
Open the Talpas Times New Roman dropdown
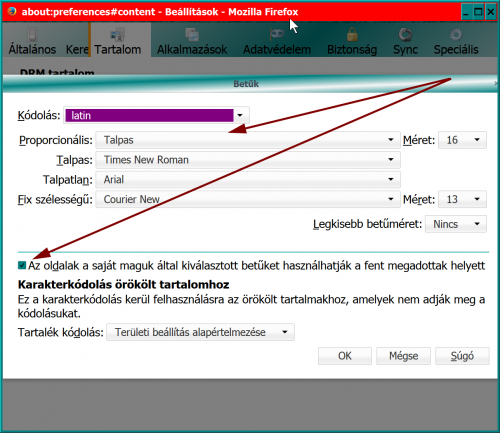tap(248, 160)
